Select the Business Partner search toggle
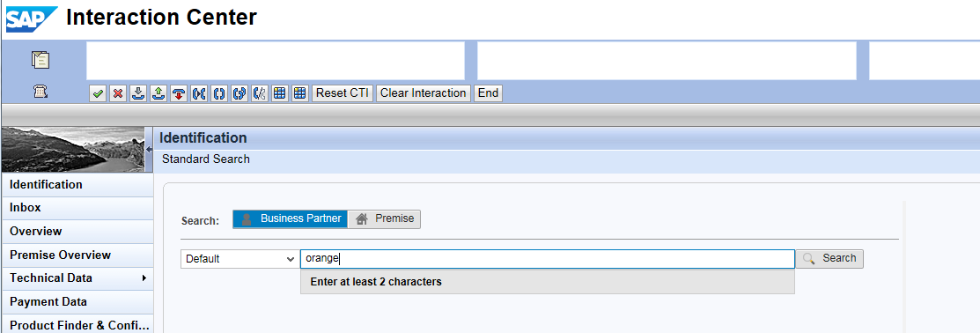The height and width of the screenshot is (333, 980). (x=290, y=218)
